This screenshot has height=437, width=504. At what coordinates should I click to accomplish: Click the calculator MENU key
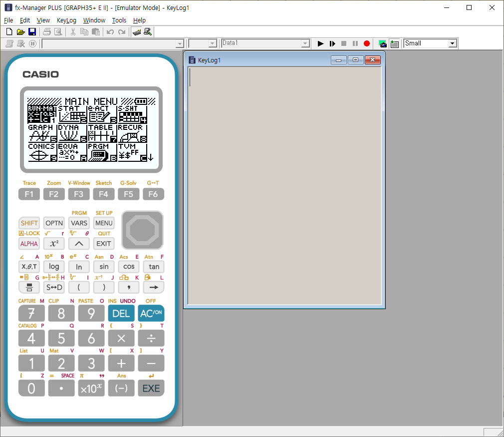(x=104, y=223)
